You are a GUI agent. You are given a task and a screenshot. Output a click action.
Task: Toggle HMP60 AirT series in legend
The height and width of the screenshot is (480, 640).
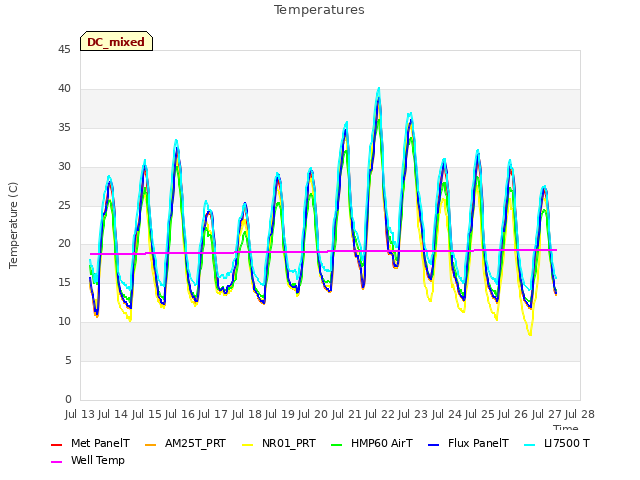(x=372, y=443)
